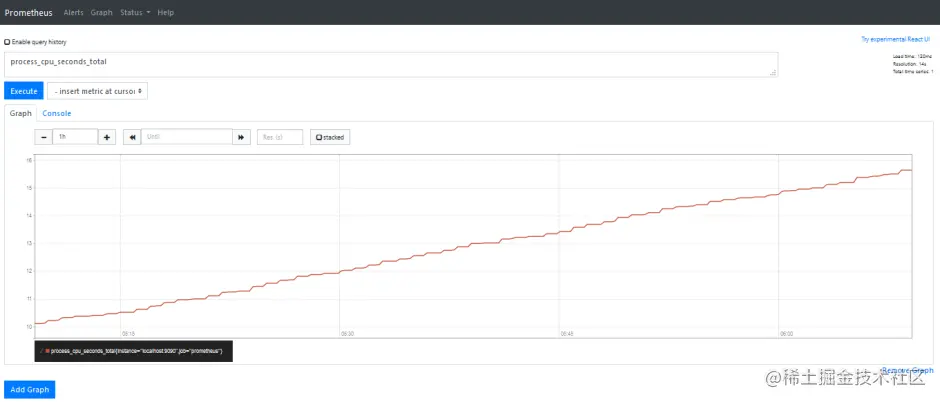
Task: Click the minus icon to decrease time range
Action: pyautogui.click(x=44, y=137)
